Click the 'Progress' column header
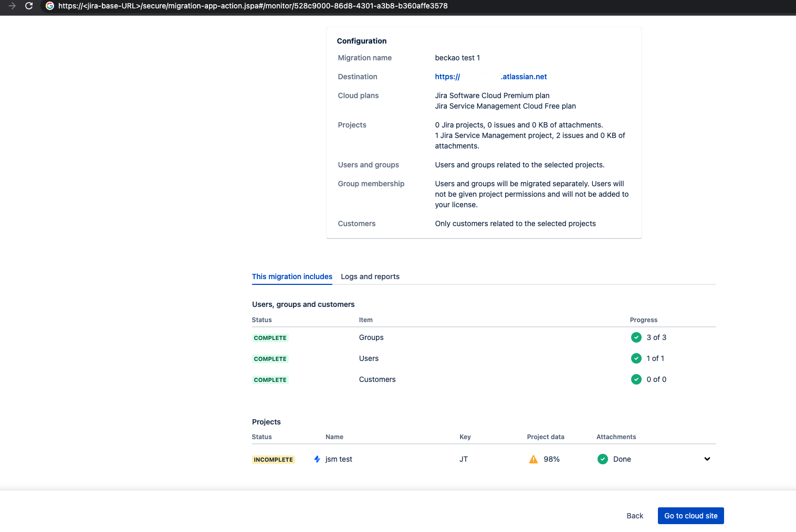The image size is (796, 532). [x=644, y=320]
